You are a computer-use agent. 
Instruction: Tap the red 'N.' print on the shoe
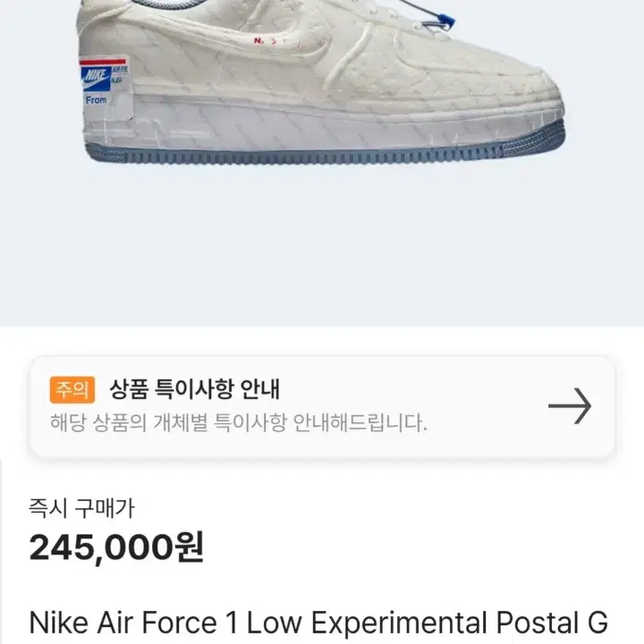coord(258,40)
